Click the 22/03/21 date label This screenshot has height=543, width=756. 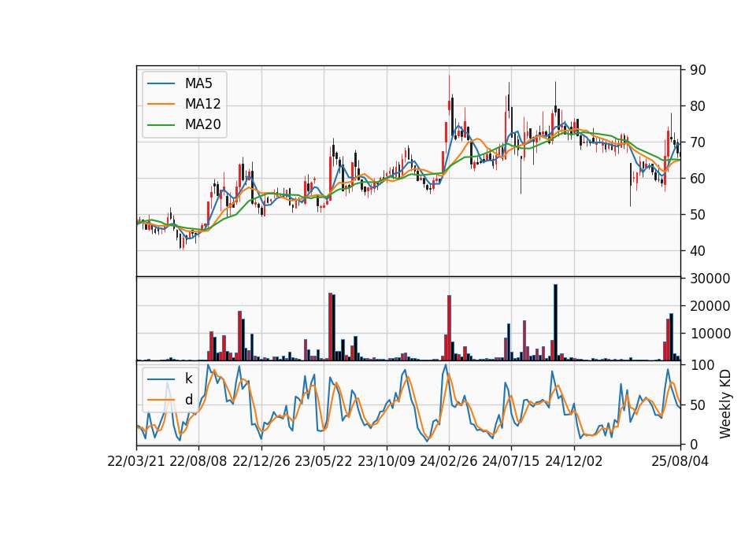coord(136,461)
